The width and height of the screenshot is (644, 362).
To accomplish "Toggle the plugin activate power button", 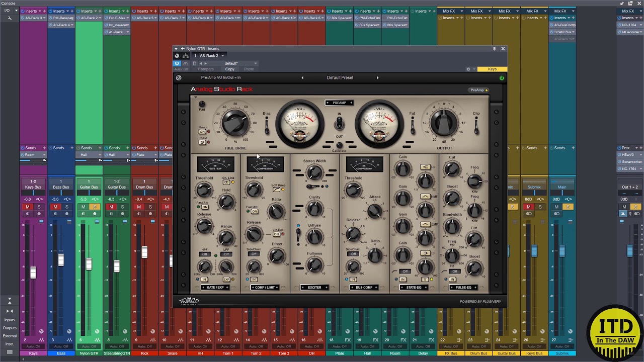I will tap(177, 63).
